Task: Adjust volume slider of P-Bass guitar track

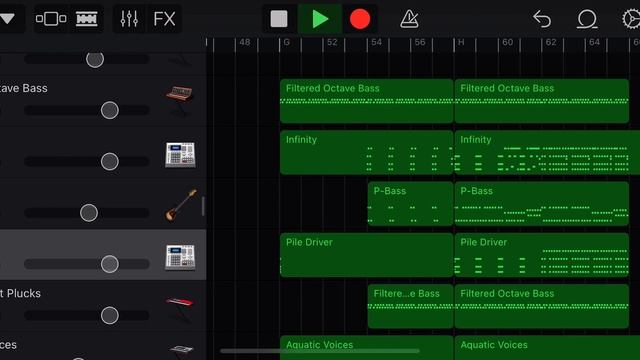Action: (x=89, y=213)
